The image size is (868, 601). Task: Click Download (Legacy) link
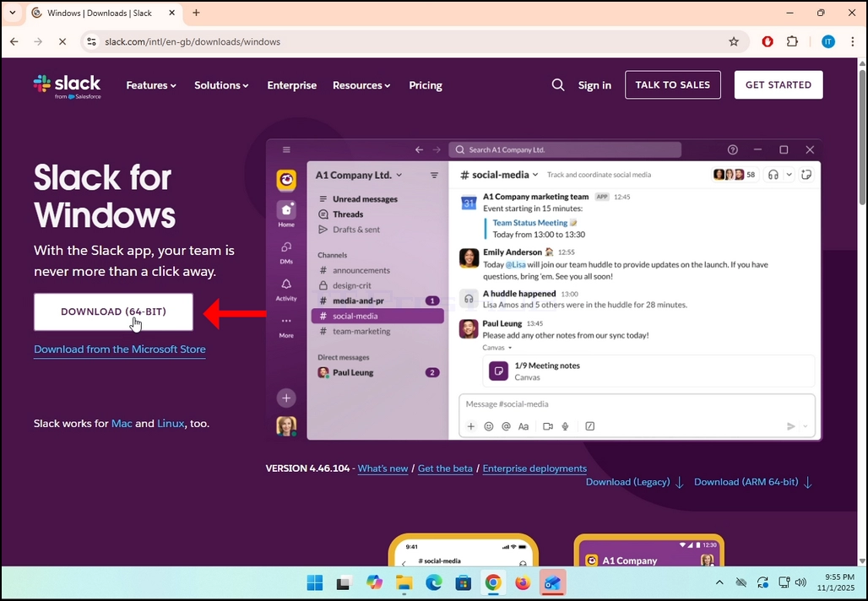pos(635,482)
